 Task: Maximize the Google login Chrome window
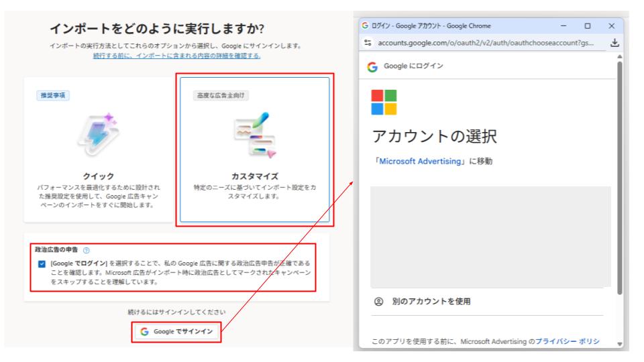pyautogui.click(x=588, y=26)
